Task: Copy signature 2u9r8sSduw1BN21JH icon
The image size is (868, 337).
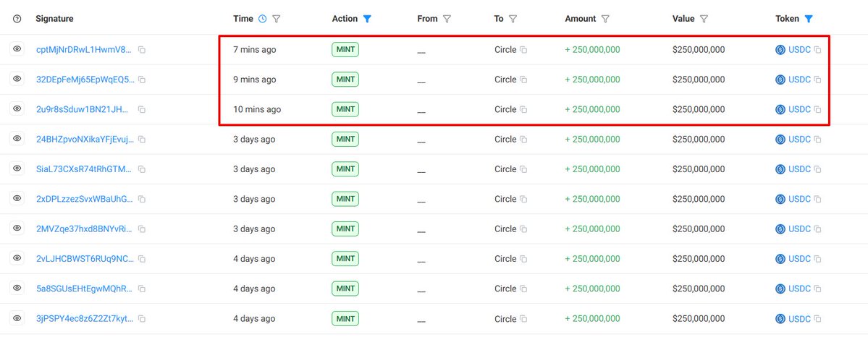Action: click(x=142, y=110)
